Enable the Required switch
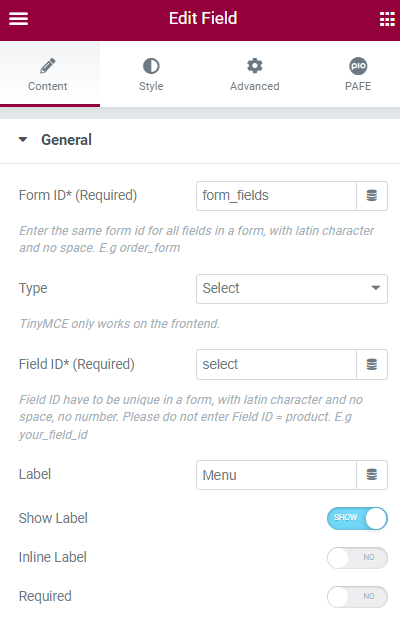The image size is (400, 618). point(357,596)
